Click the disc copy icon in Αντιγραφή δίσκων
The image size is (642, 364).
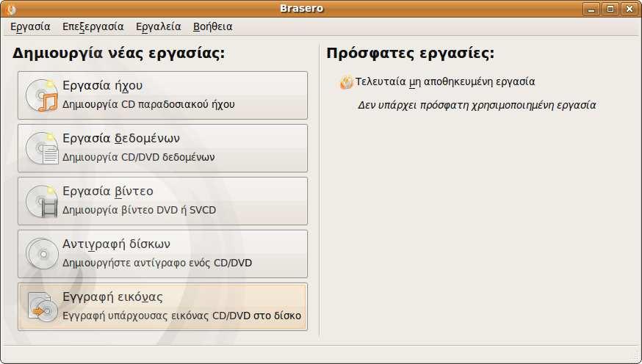(x=42, y=254)
